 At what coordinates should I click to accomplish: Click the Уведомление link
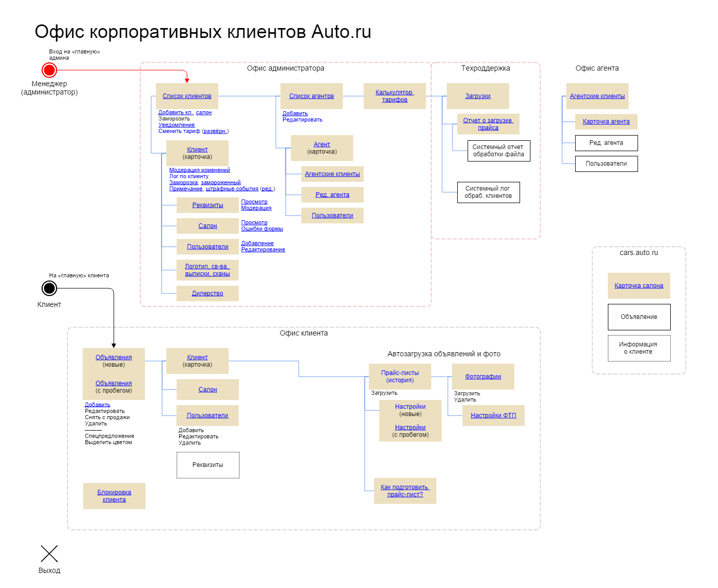177,125
